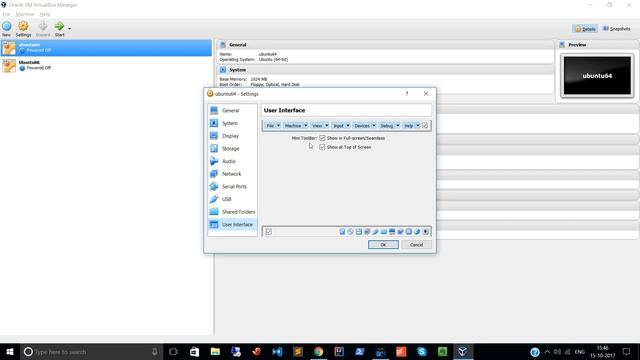Toggle the status bar enable checkbox
Screen dimensions: 640x360
[269, 232]
